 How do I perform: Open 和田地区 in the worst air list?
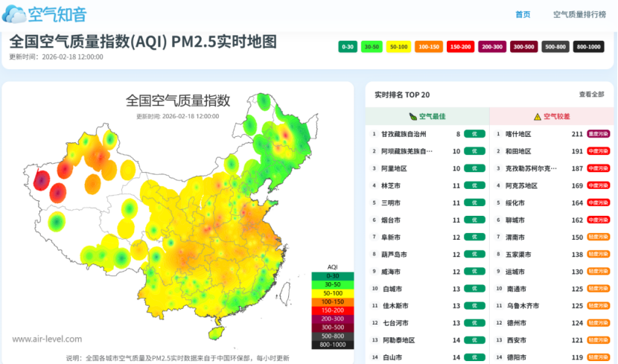(x=518, y=151)
